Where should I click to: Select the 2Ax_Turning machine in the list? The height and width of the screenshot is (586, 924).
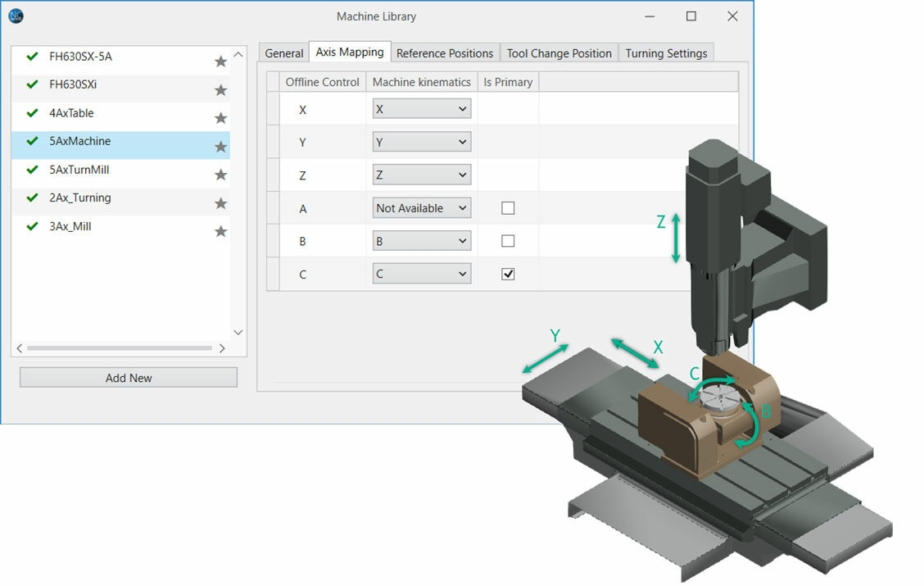click(79, 198)
